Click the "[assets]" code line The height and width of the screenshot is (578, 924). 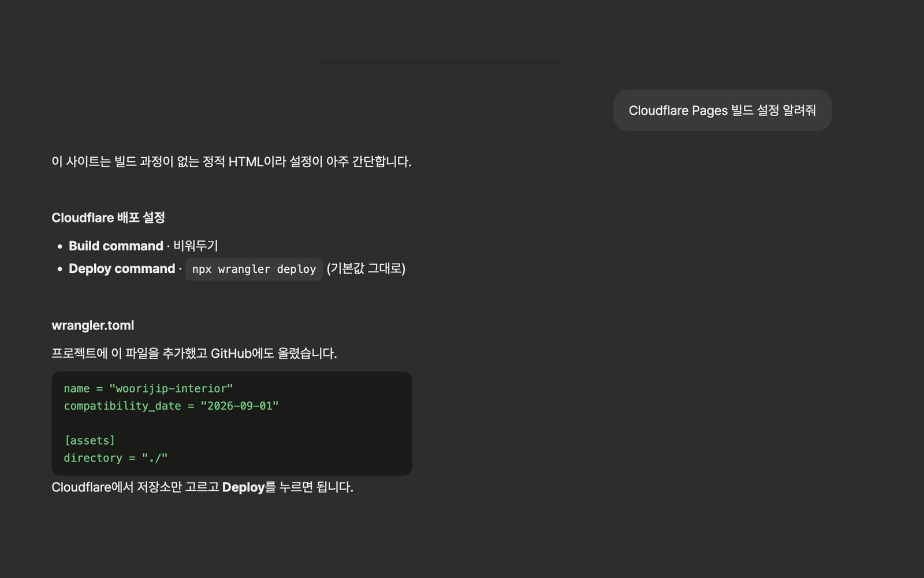(x=90, y=440)
